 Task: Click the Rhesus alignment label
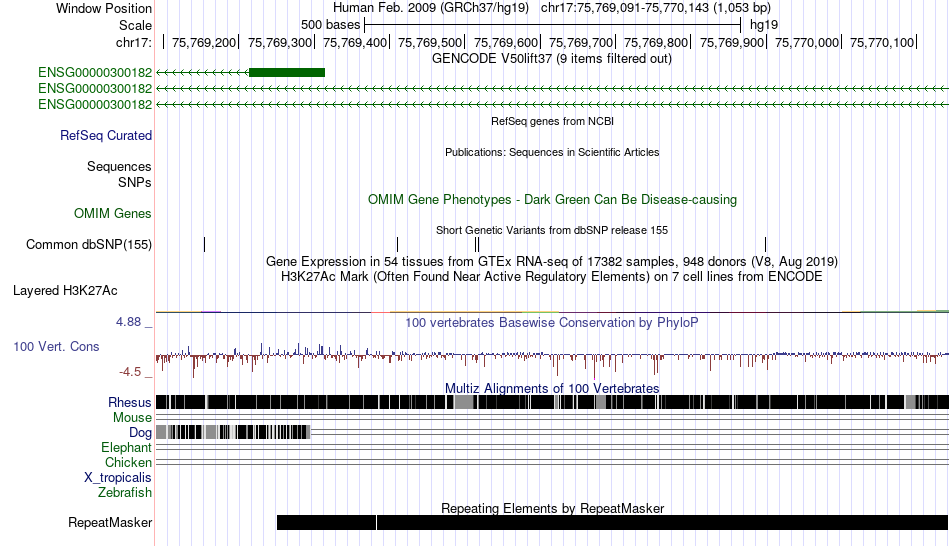(130, 402)
